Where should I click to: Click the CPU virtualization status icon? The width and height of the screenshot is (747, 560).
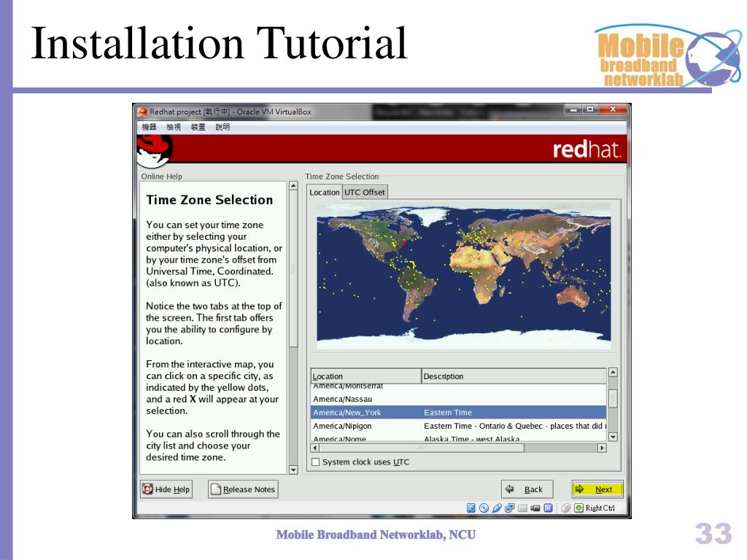pos(549,507)
